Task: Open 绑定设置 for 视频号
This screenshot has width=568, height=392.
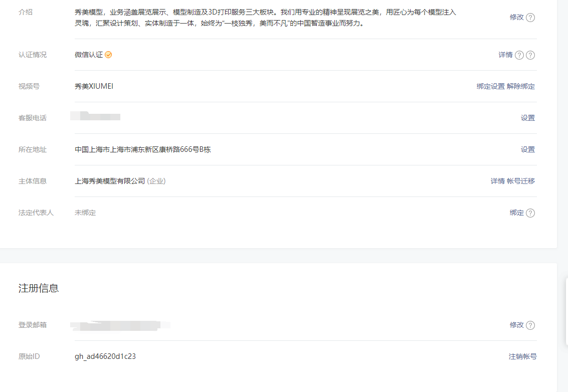Action: coord(490,87)
